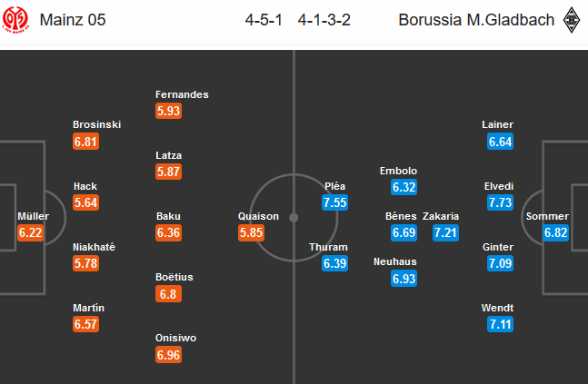588x384 pixels.
Task: Select Brosinski's 6.81 rating badge
Action: click(x=85, y=142)
